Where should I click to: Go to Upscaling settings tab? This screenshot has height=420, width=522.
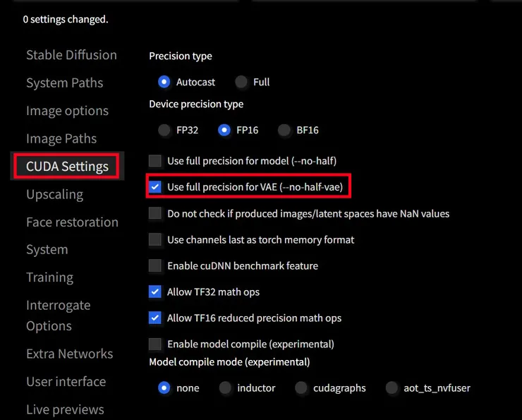point(54,194)
